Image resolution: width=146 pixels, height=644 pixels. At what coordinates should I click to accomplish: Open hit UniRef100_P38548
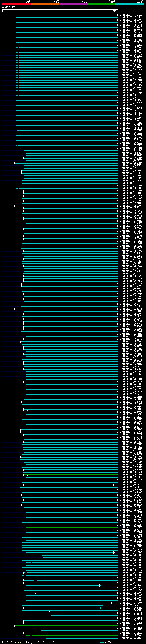click(x=131, y=95)
